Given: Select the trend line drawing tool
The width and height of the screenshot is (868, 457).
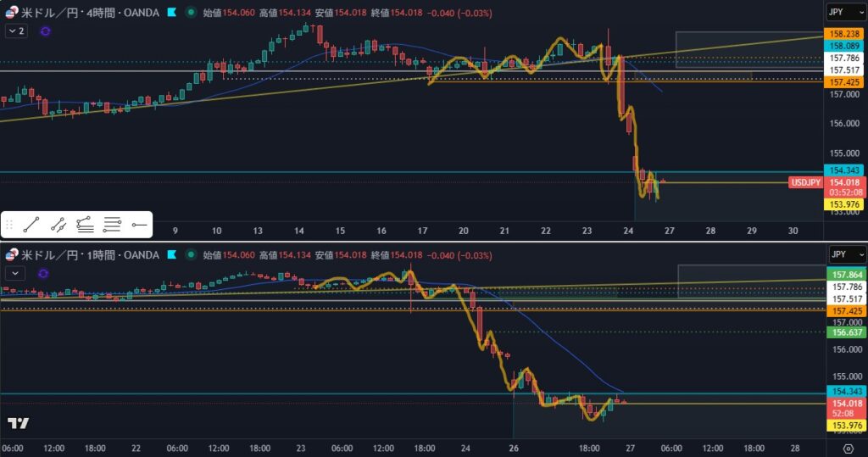Looking at the screenshot, I should (31, 225).
